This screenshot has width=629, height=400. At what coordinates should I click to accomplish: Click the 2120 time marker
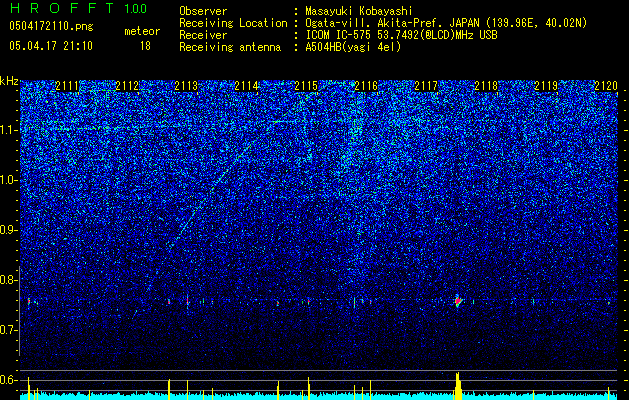tap(606, 86)
